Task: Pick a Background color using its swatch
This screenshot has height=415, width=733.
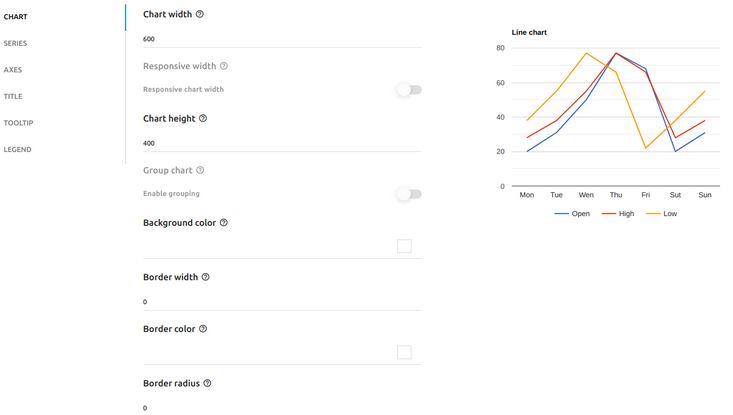Action: (x=404, y=246)
